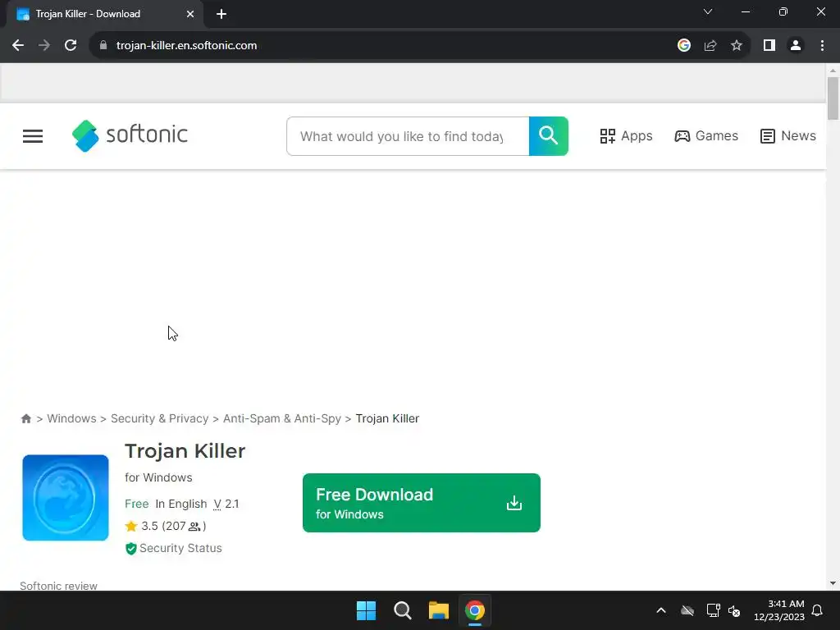Viewport: 840px width, 630px height.
Task: Click the 3.5 star rating
Action: 166,526
